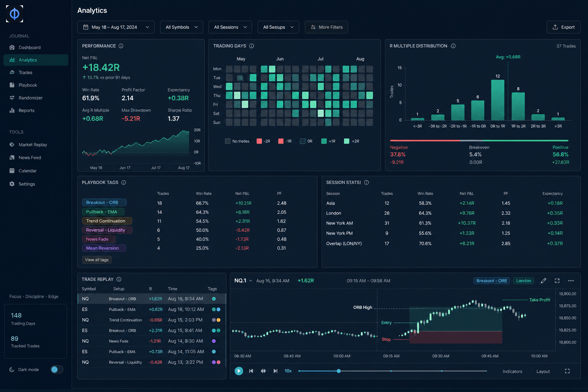Viewport: 588px width, 392px height.
Task: Click the step bidirectional arrows icon
Action: tap(263, 371)
